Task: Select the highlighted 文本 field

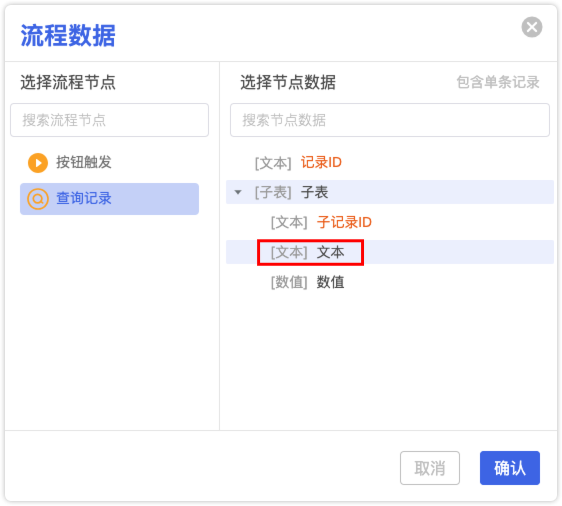Action: click(x=330, y=252)
